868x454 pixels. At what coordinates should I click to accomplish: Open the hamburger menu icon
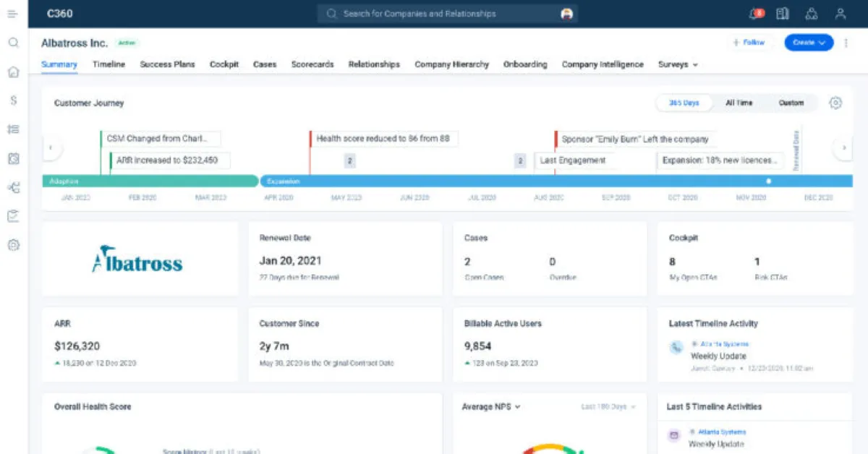[x=13, y=14]
